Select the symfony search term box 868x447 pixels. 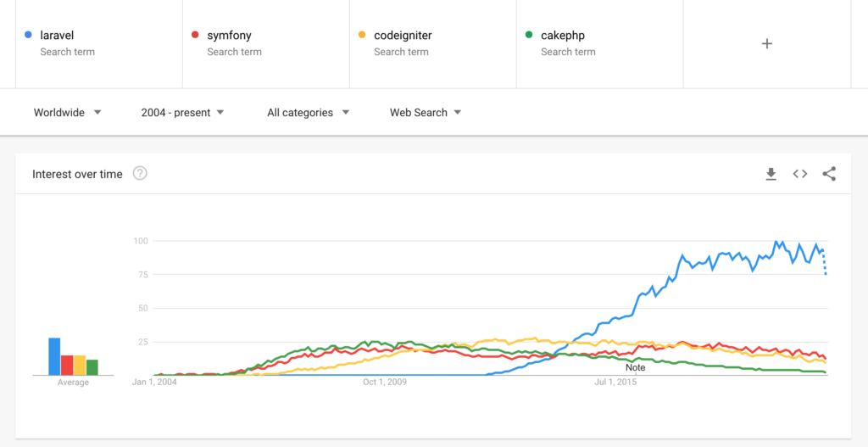click(266, 44)
